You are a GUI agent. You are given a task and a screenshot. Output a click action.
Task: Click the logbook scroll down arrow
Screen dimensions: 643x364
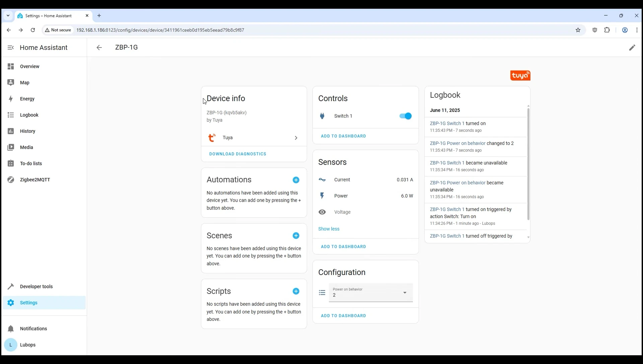pyautogui.click(x=528, y=238)
